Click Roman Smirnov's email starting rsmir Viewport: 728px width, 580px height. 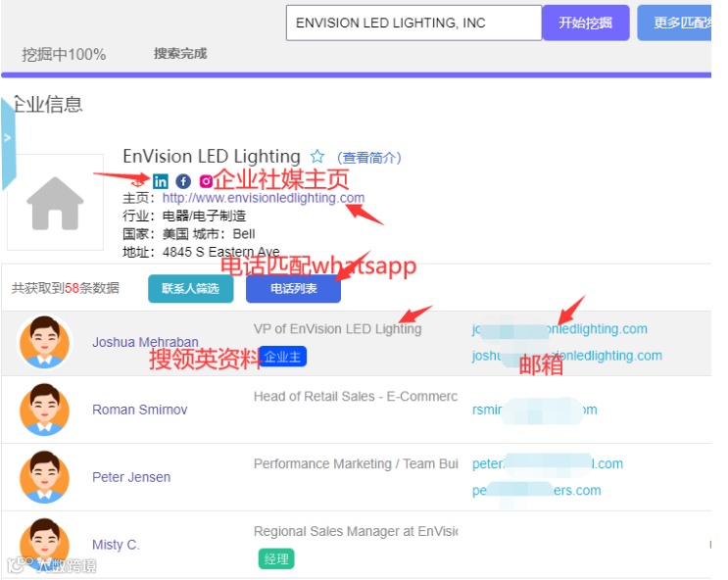point(534,410)
